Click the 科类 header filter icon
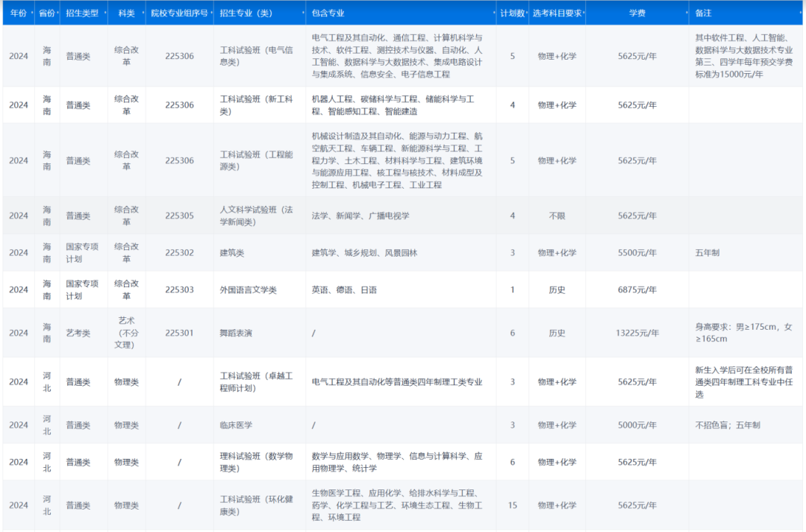 coord(142,13)
